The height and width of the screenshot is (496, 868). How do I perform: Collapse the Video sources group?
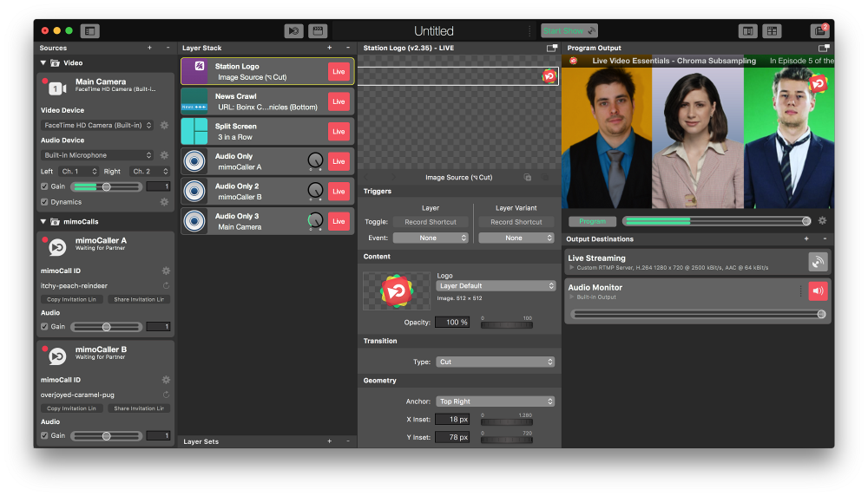tap(43, 63)
